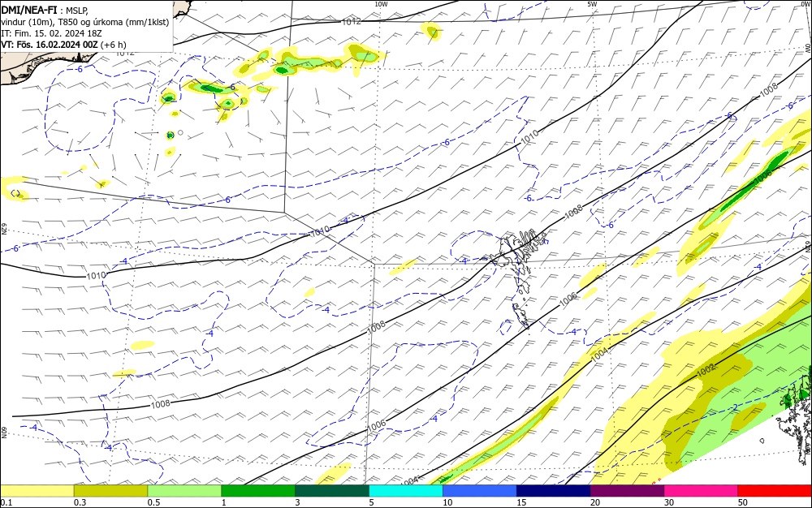Click the red legend swatch after 50
Image resolution: width=812 pixels, height=508 pixels.
click(x=775, y=491)
